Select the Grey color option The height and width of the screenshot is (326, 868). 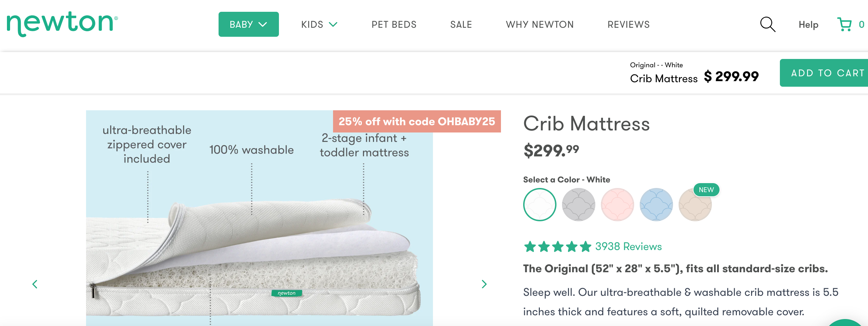[578, 205]
